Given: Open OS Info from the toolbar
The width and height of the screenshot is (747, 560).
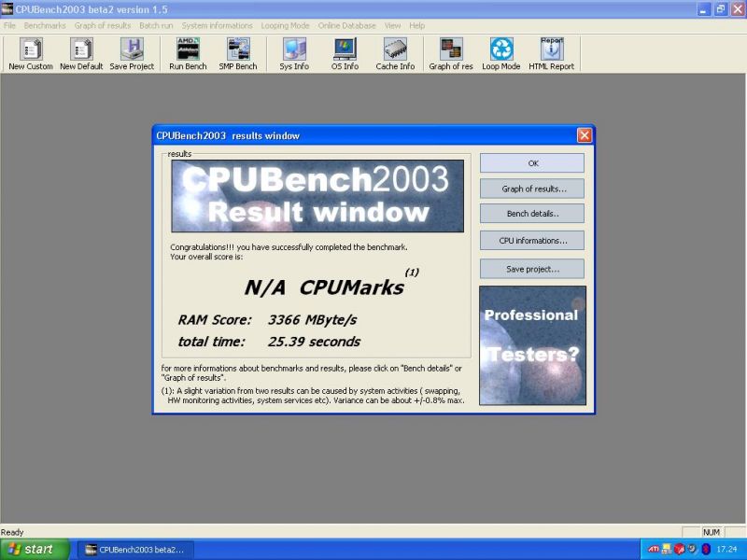Looking at the screenshot, I should click(x=345, y=54).
